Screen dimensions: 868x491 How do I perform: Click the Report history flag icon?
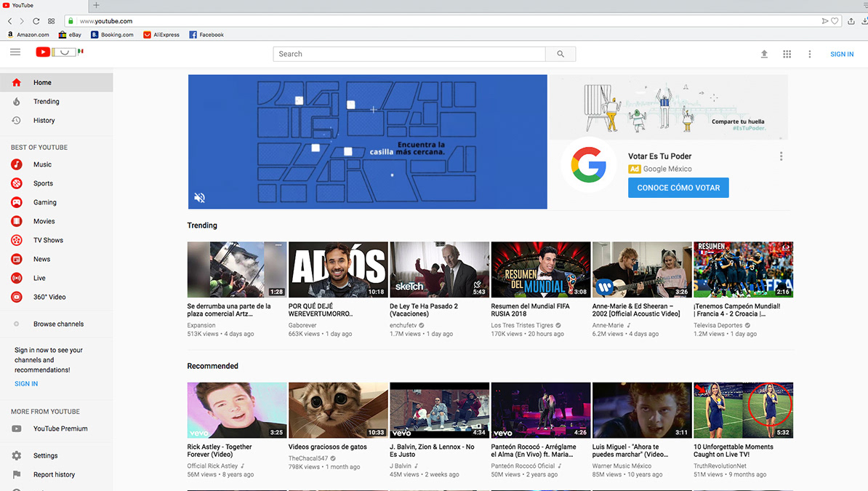(17, 474)
